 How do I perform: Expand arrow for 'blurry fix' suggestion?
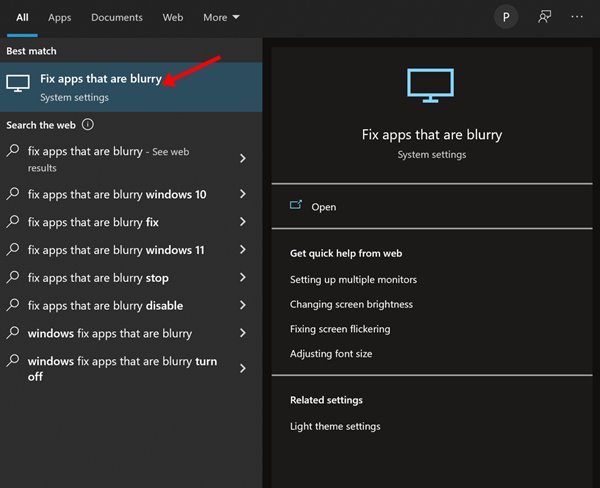tap(243, 222)
